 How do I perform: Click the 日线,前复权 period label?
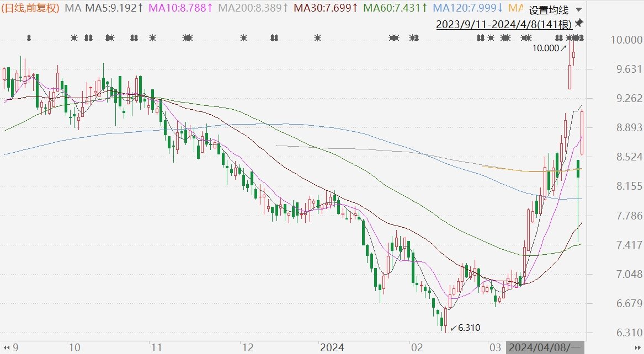pyautogui.click(x=31, y=8)
